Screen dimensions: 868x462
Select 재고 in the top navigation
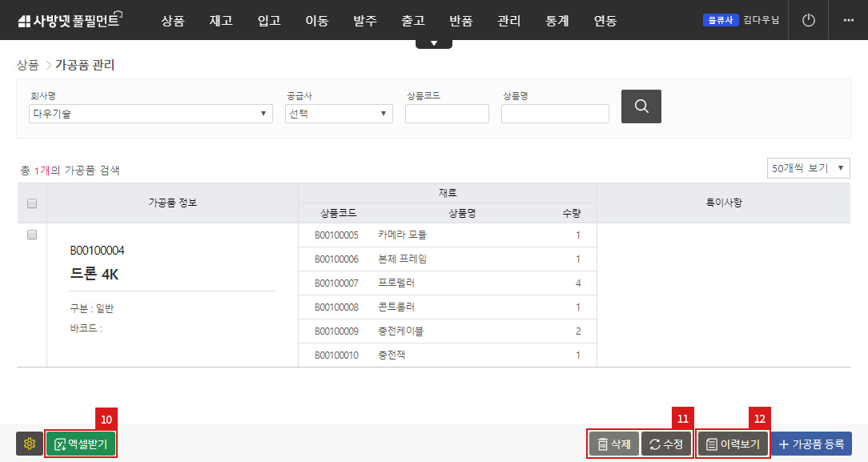[220, 21]
